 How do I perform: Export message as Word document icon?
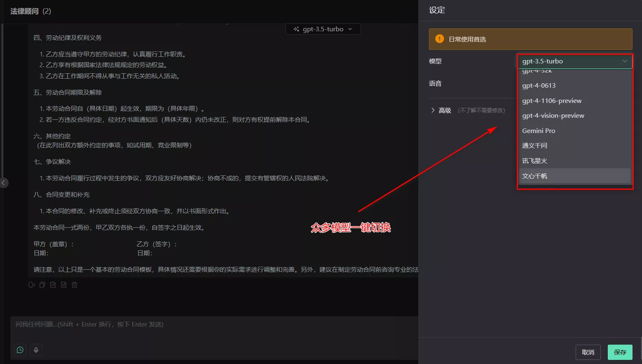click(x=63, y=285)
